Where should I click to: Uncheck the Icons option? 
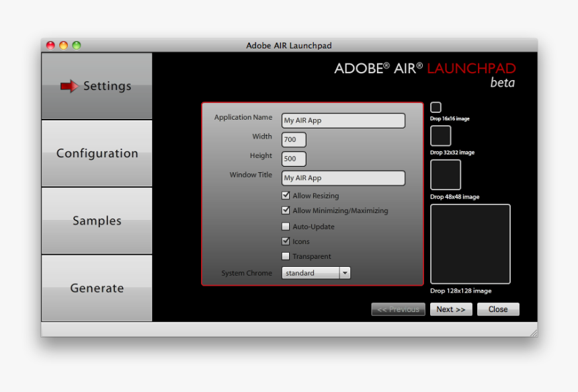286,241
